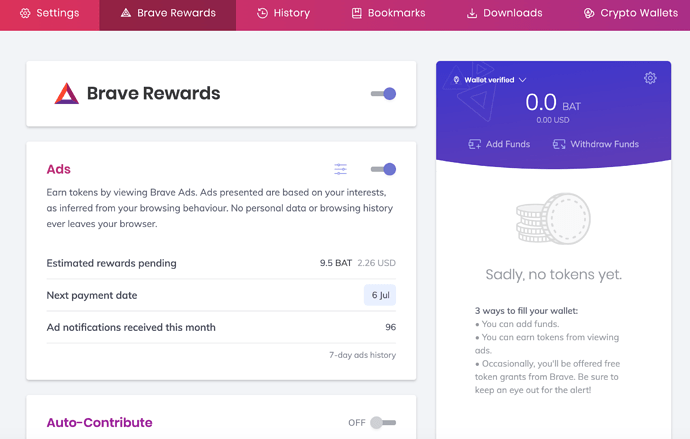The width and height of the screenshot is (690, 439).
Task: Click the Brave Rewards triangle logo
Action: click(x=66, y=94)
